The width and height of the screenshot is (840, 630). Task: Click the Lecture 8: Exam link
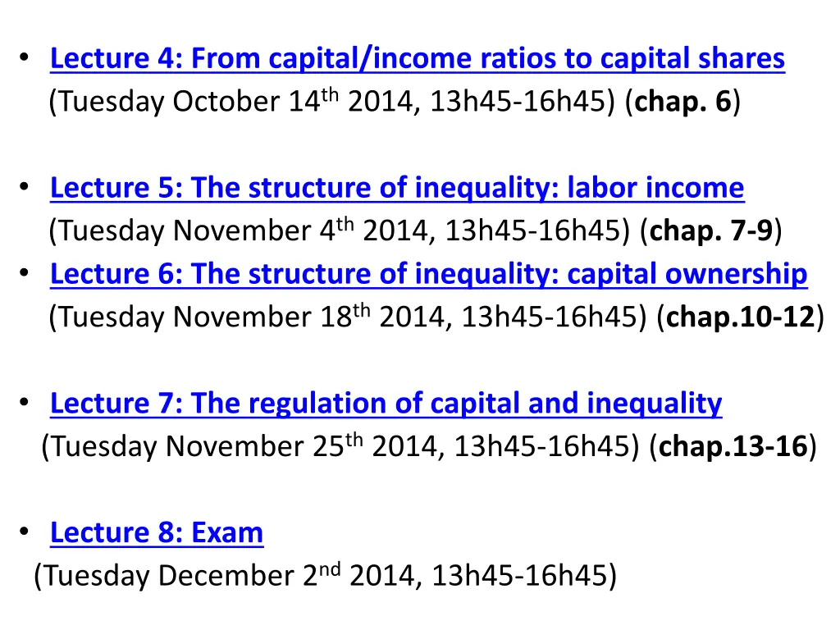click(x=157, y=533)
